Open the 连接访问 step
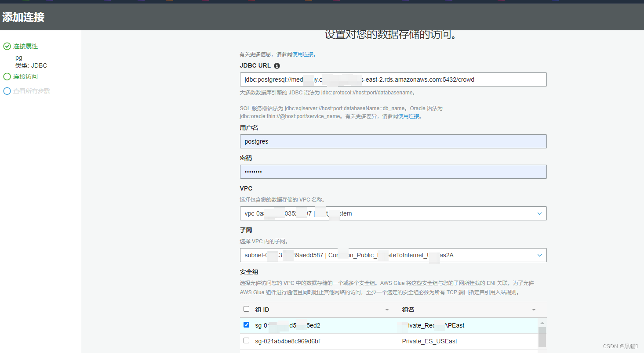644x353 pixels. pos(25,77)
